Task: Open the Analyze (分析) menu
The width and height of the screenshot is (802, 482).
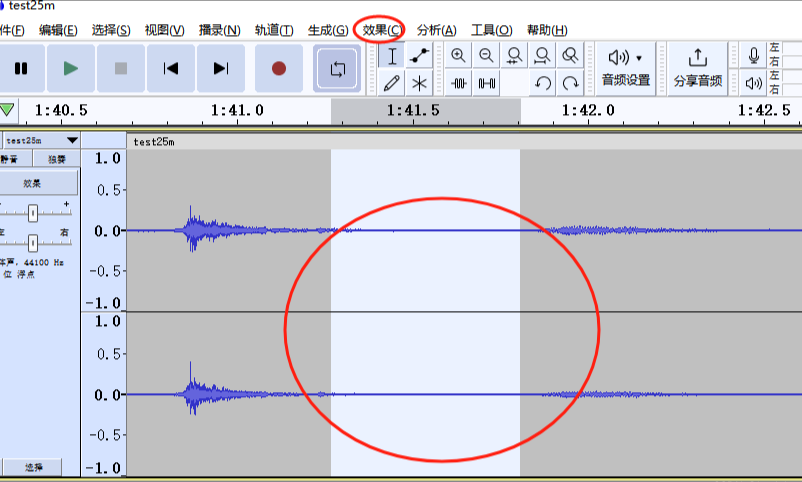Action: click(436, 30)
